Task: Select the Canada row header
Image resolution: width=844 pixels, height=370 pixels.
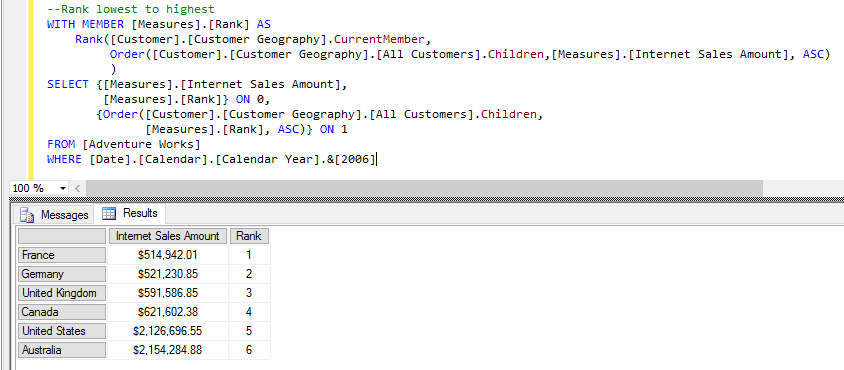Action: pyautogui.click(x=62, y=312)
